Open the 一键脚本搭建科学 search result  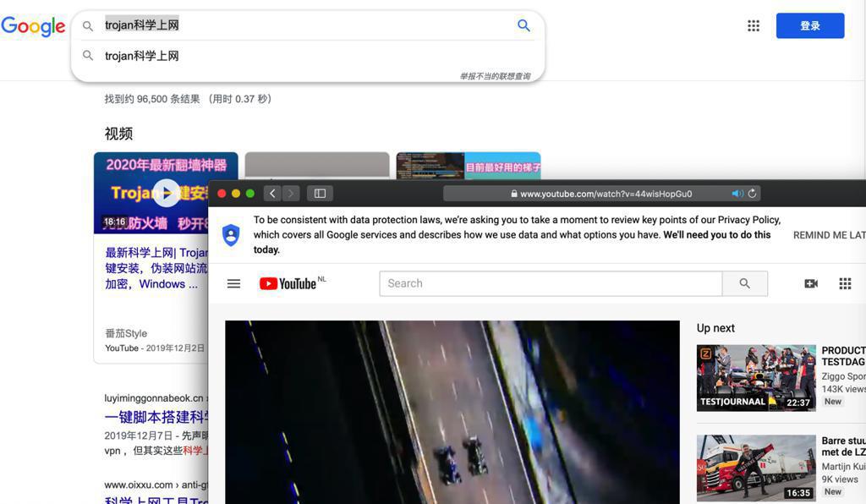(156, 417)
